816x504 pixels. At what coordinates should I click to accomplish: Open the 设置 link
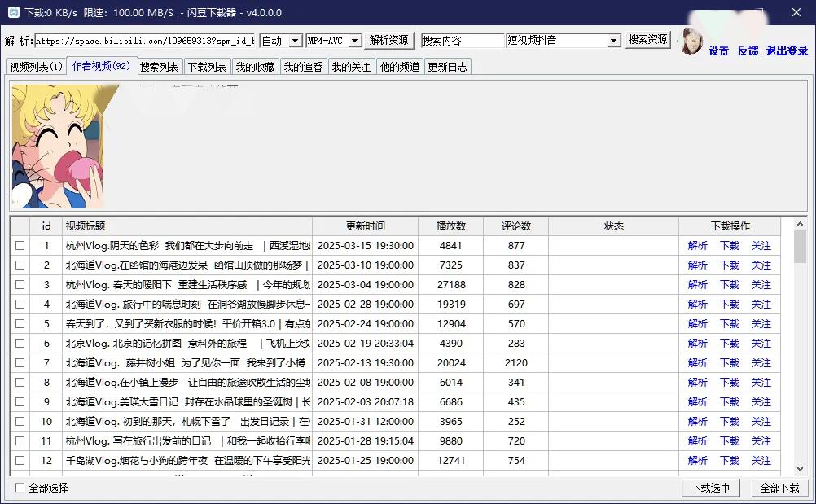[x=718, y=50]
